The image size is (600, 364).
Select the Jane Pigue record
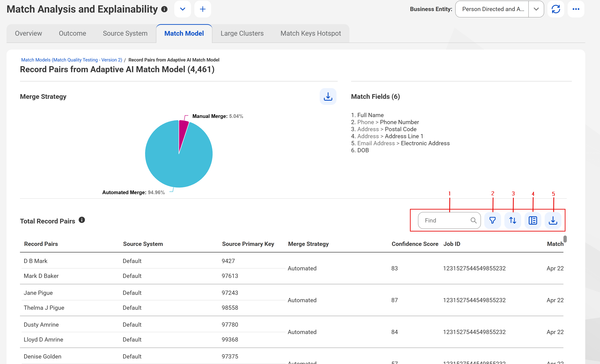[38, 293]
